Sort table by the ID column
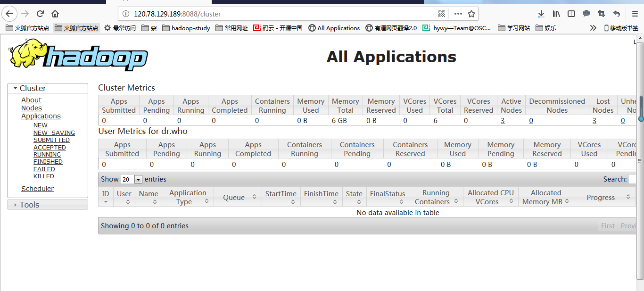644x291 pixels. [x=106, y=197]
